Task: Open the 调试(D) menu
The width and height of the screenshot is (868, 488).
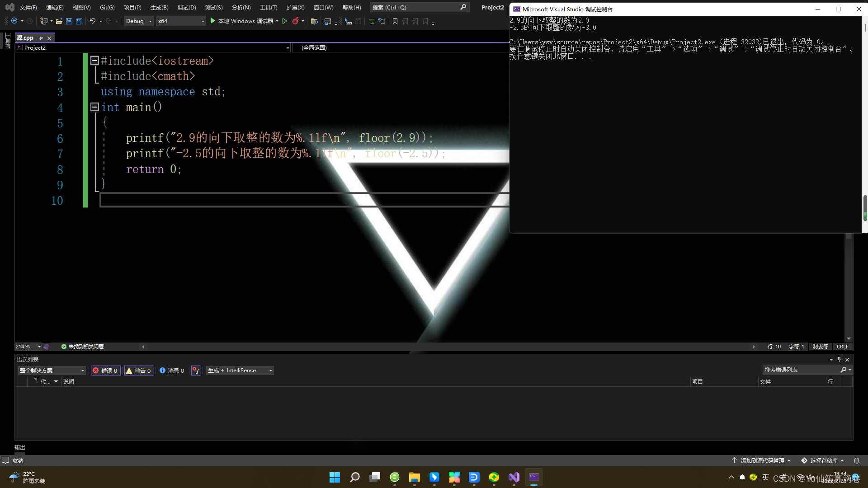Action: (187, 8)
